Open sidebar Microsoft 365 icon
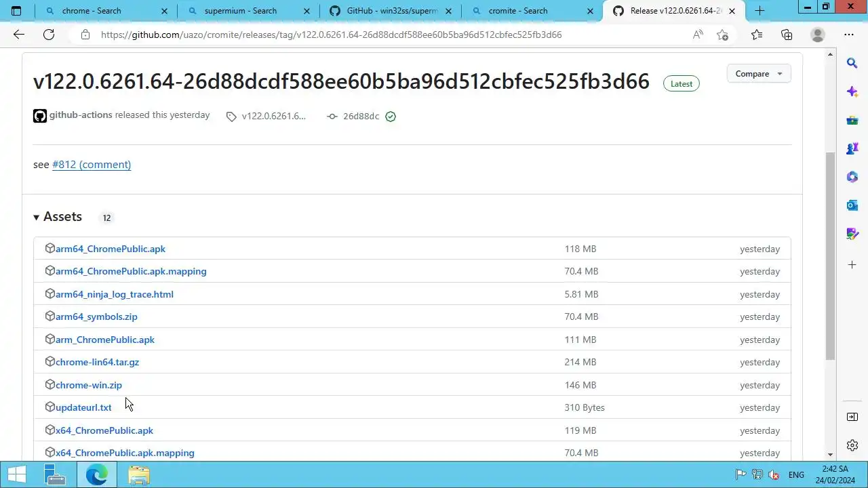 pyautogui.click(x=852, y=177)
